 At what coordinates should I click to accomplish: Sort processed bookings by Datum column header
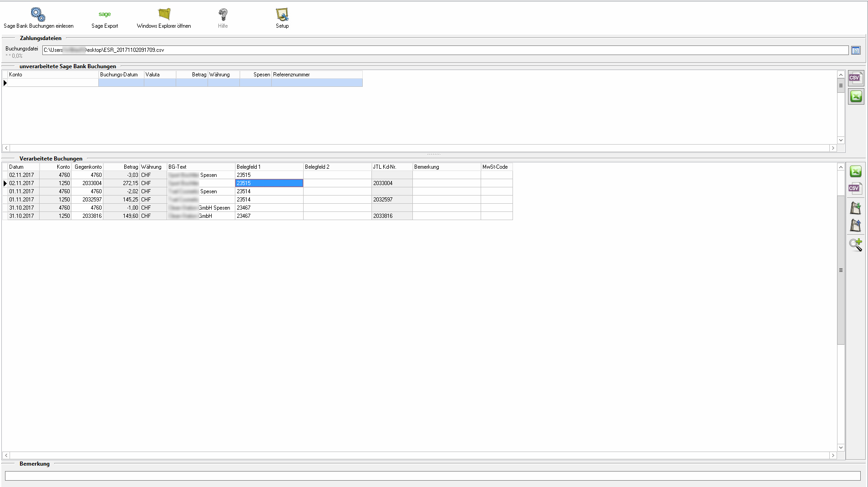[x=23, y=167]
